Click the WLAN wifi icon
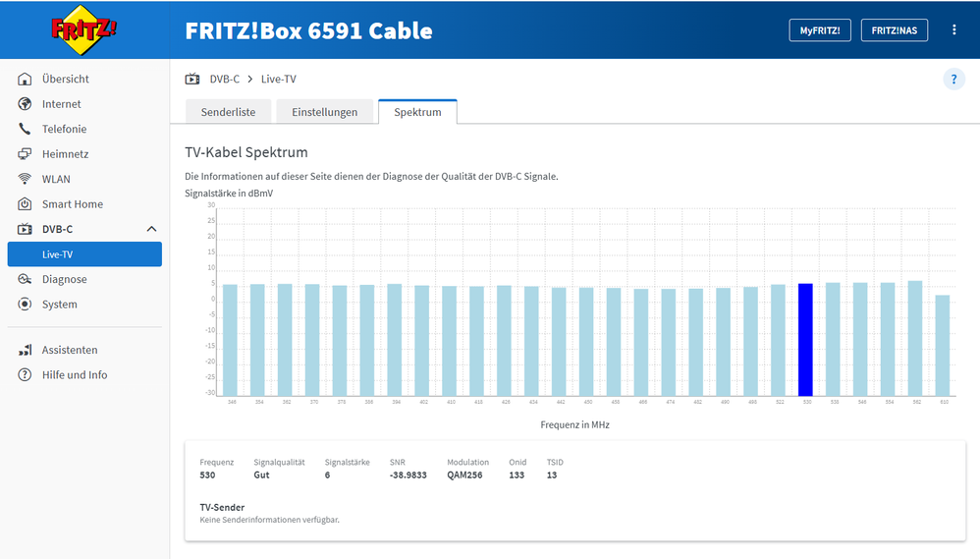The height and width of the screenshot is (559, 980). coord(25,179)
